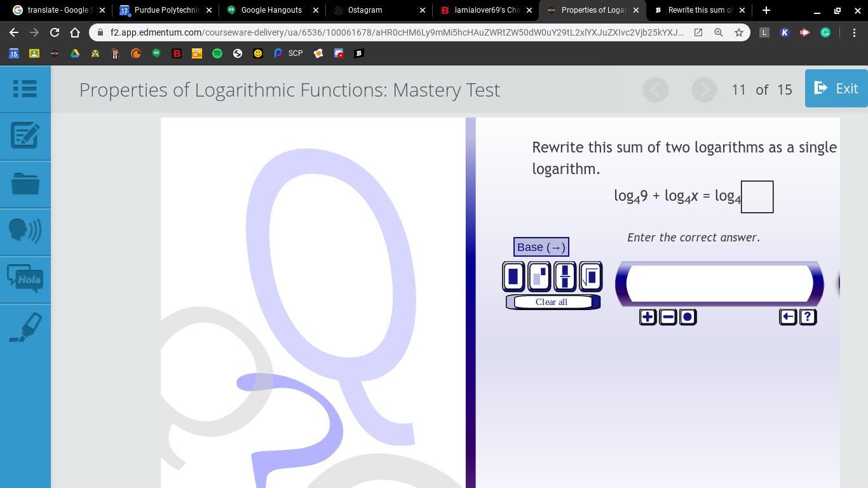
Task: Insert a square root template
Action: pyautogui.click(x=590, y=276)
